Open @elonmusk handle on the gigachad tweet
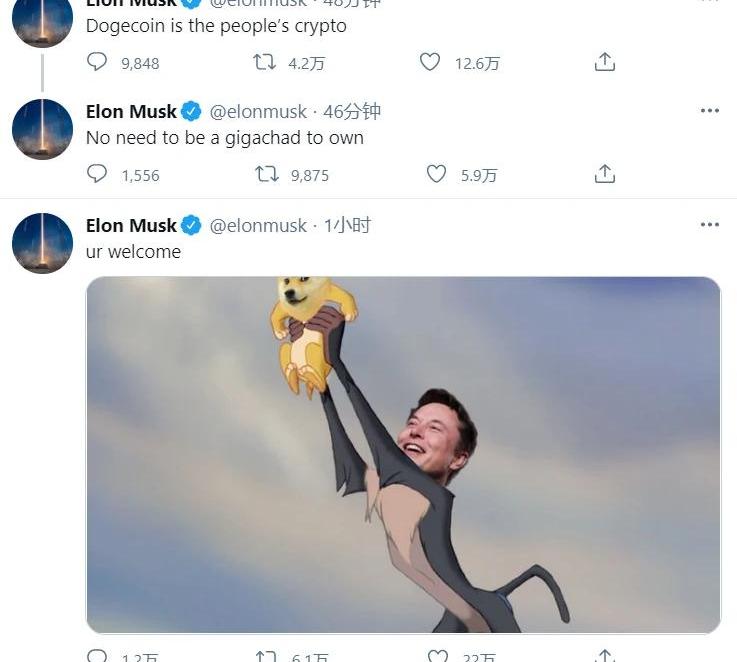This screenshot has width=737, height=662. (258, 112)
